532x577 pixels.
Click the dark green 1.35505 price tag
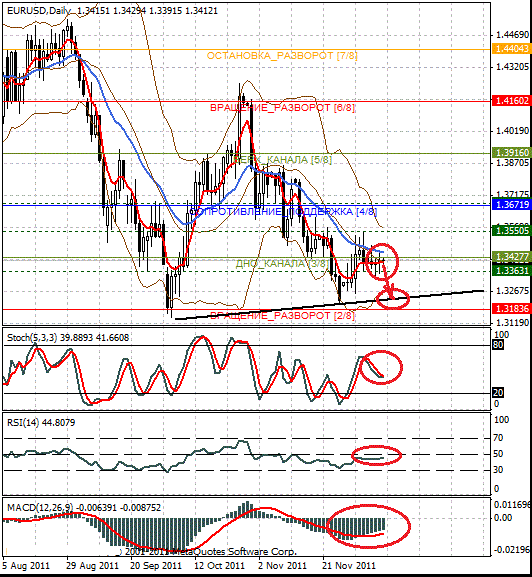(x=512, y=231)
